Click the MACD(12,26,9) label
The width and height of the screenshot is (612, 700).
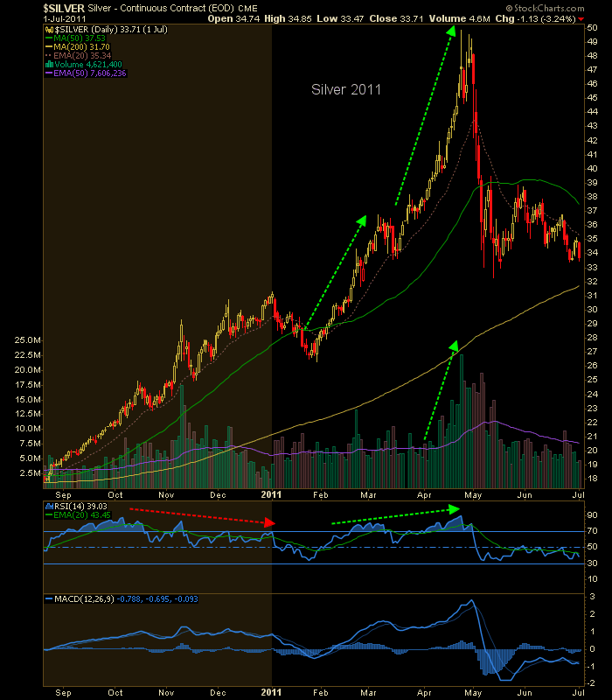pyautogui.click(x=84, y=599)
